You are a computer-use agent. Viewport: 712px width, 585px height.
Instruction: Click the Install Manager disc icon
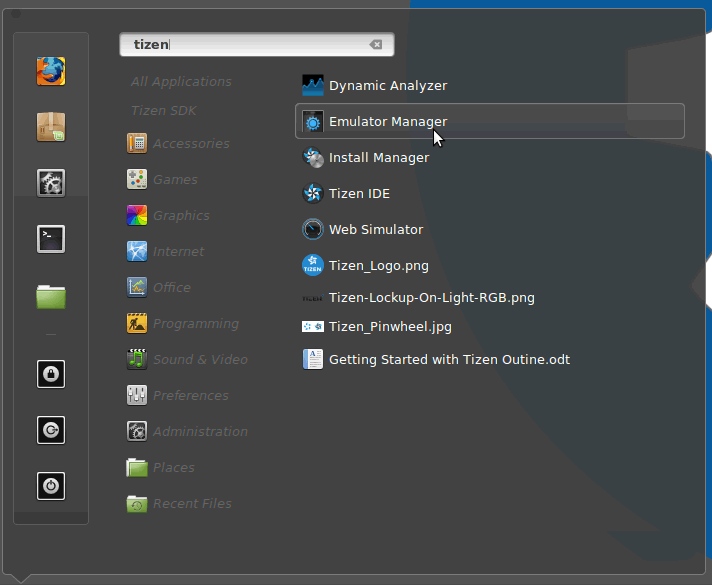tap(313, 157)
